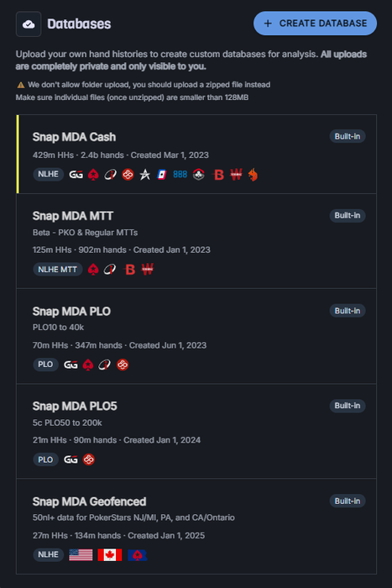Select the Snap MDA PLO5 database title
The width and height of the screenshot is (392, 588).
click(x=75, y=406)
